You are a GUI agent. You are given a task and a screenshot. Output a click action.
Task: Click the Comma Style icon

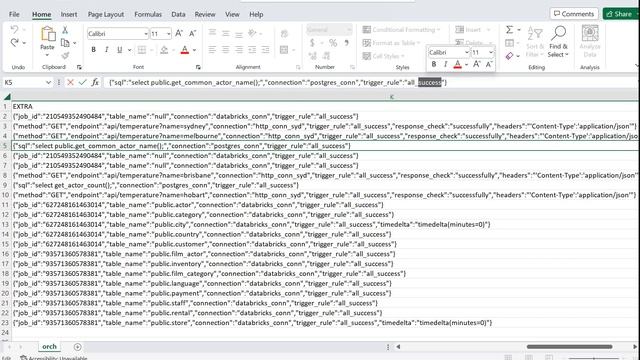pos(347,43)
